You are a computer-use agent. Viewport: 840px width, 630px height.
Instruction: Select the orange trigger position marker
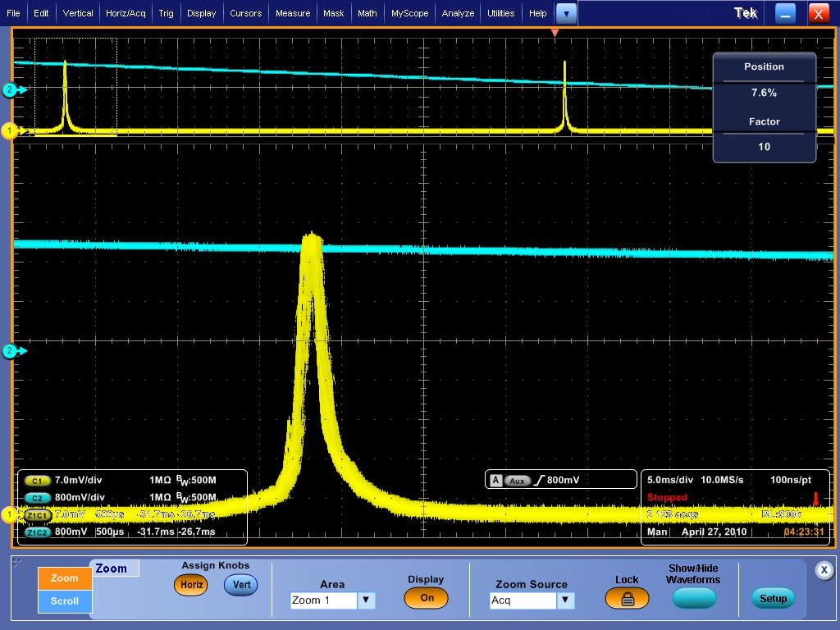555,33
